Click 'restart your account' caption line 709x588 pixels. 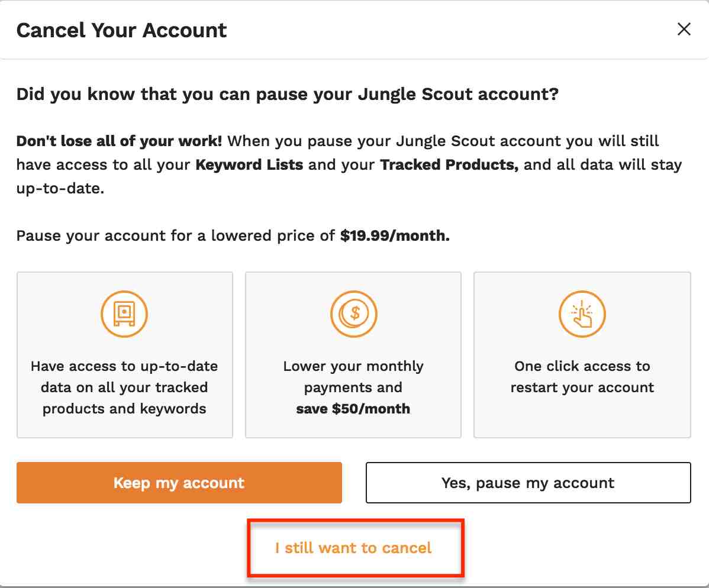[582, 387]
